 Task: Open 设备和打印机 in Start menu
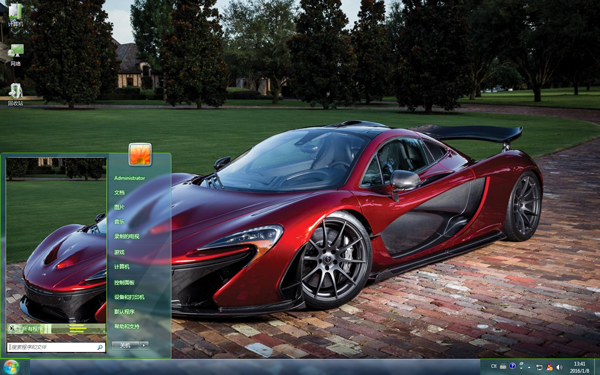click(x=129, y=297)
